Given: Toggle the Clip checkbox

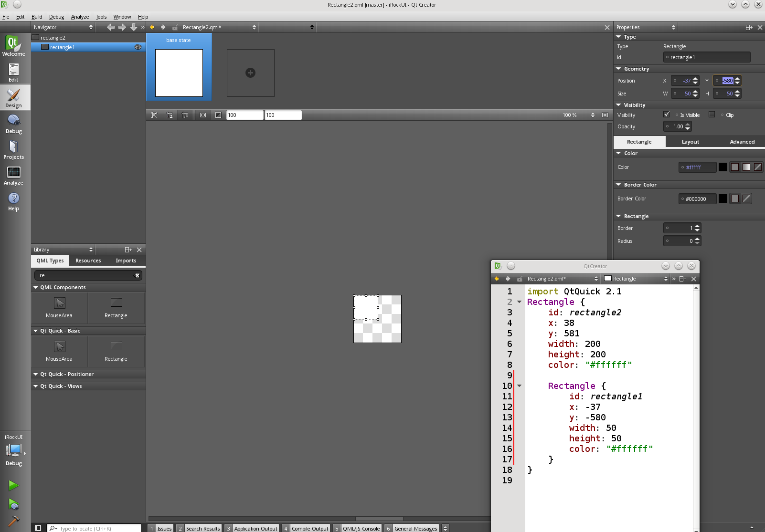Looking at the screenshot, I should (x=712, y=115).
